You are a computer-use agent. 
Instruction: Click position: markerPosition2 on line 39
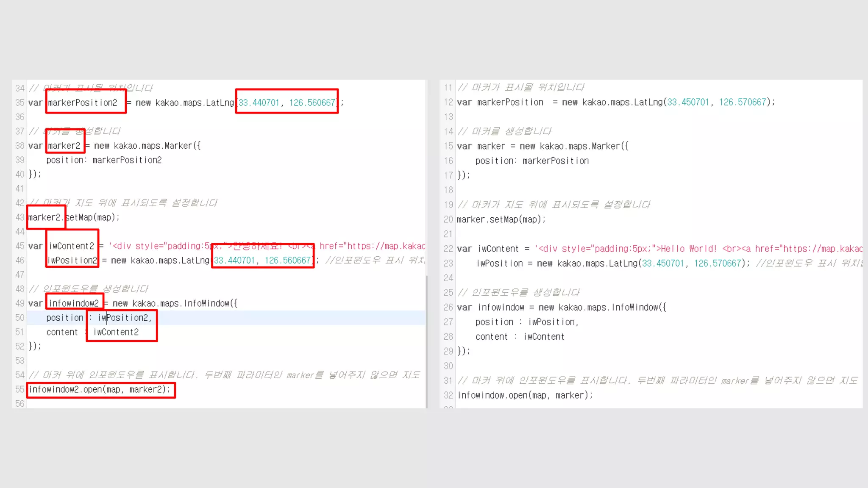tap(104, 160)
